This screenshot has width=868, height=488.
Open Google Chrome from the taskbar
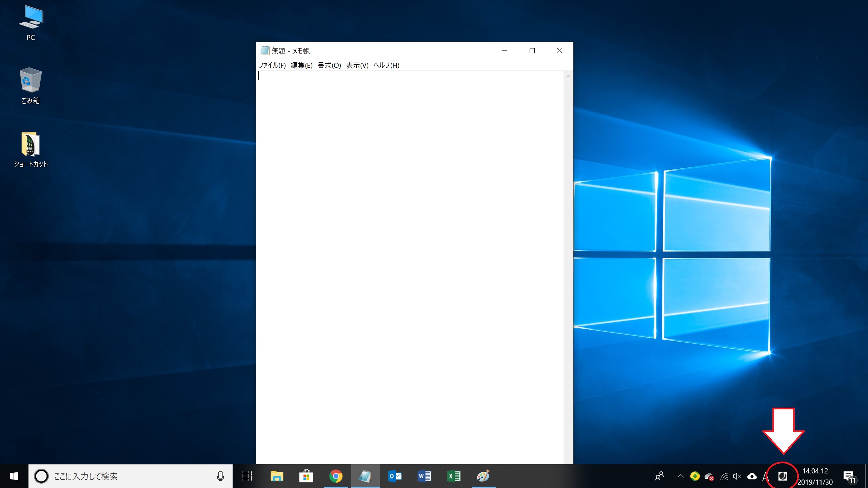point(336,476)
